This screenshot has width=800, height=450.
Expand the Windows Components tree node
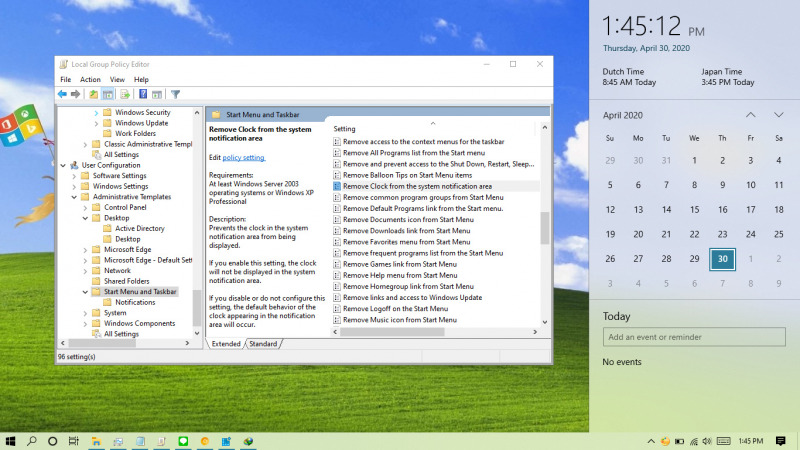point(85,324)
